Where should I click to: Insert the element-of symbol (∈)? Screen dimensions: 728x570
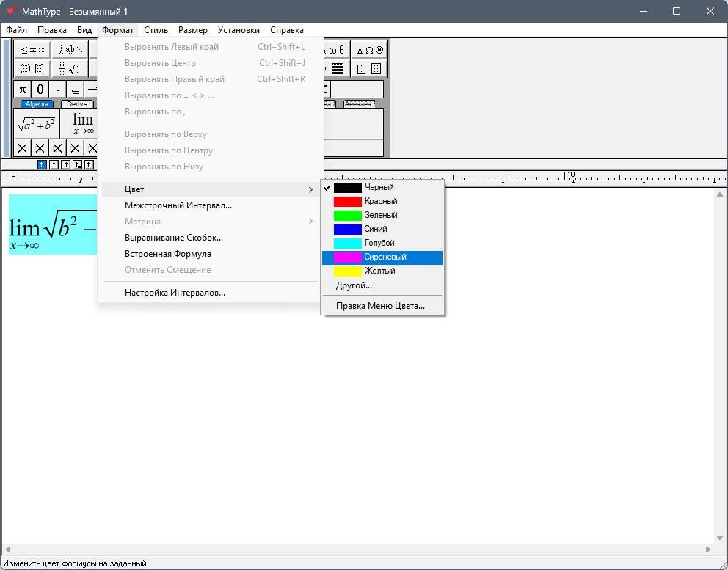tap(75, 89)
